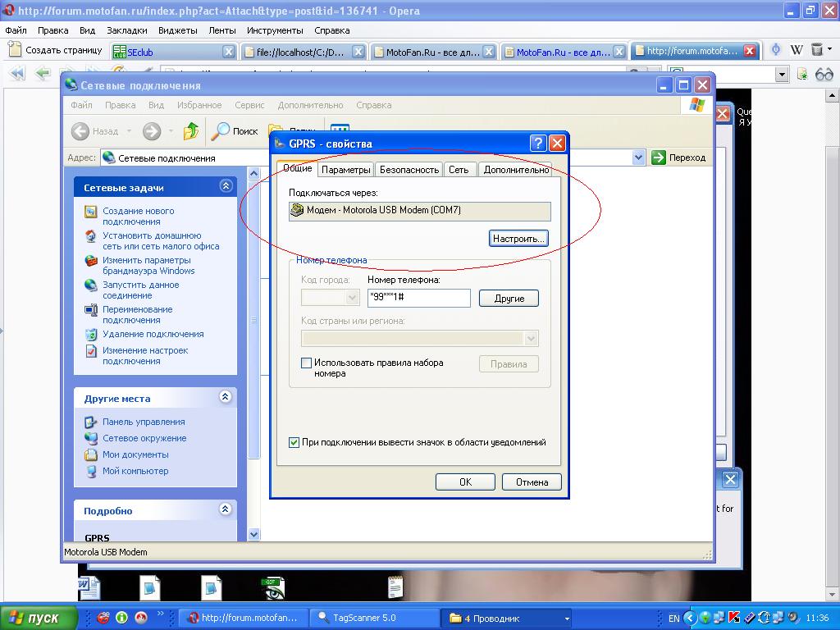This screenshot has width=840, height=630.
Task: Open Opera's Инструменты menu
Action: [x=275, y=30]
